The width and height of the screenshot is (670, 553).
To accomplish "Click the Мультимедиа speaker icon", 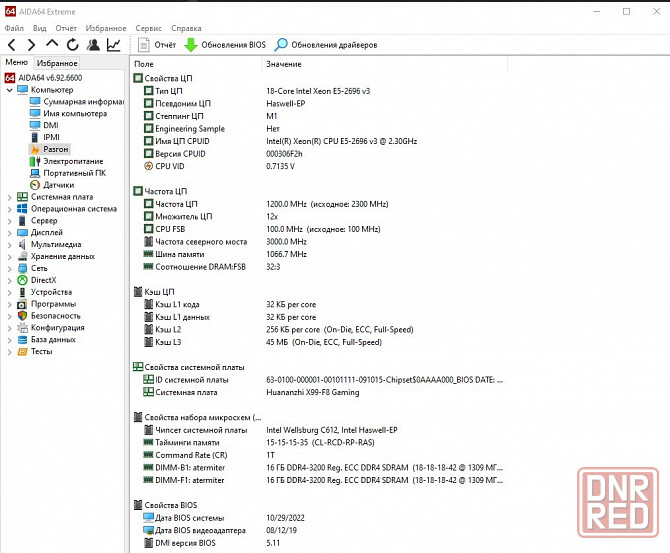I will click(22, 244).
